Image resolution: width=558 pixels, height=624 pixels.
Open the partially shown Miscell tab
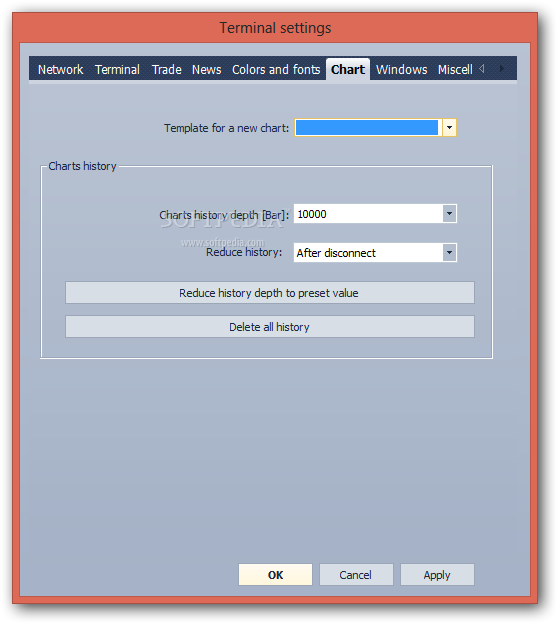[x=455, y=70]
